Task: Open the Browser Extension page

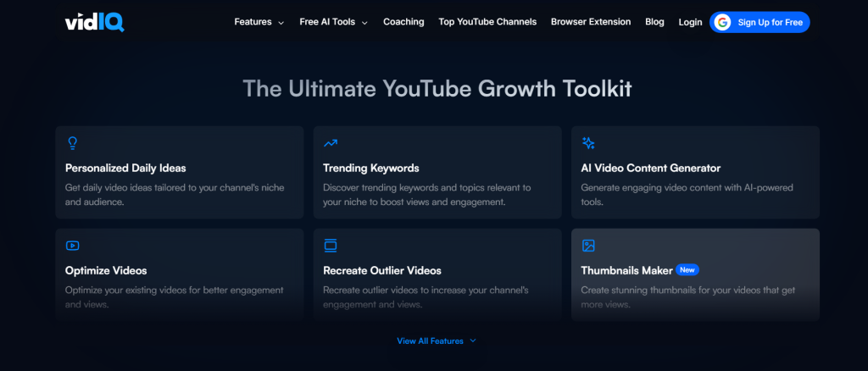Action: click(x=591, y=22)
